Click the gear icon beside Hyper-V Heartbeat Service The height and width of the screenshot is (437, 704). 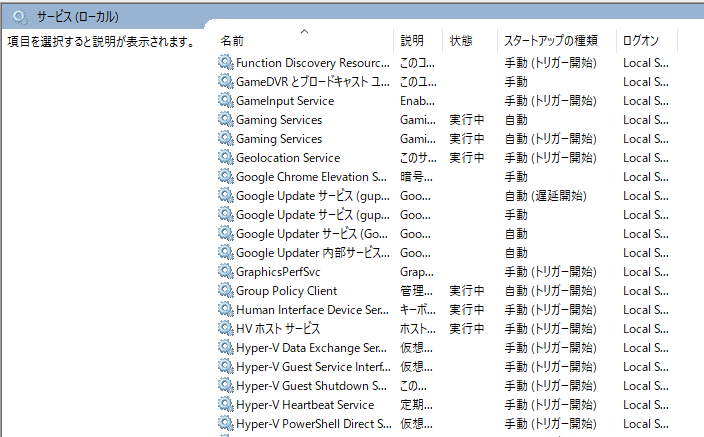click(226, 404)
